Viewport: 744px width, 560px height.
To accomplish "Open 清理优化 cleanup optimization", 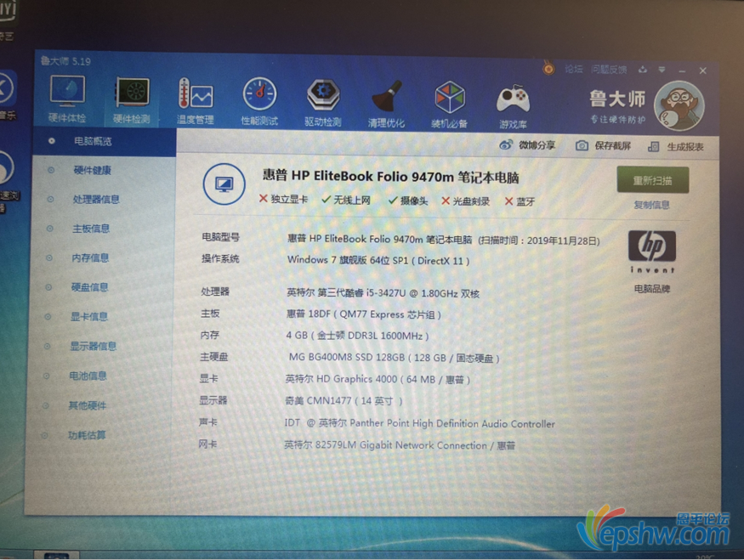I will pyautogui.click(x=386, y=105).
